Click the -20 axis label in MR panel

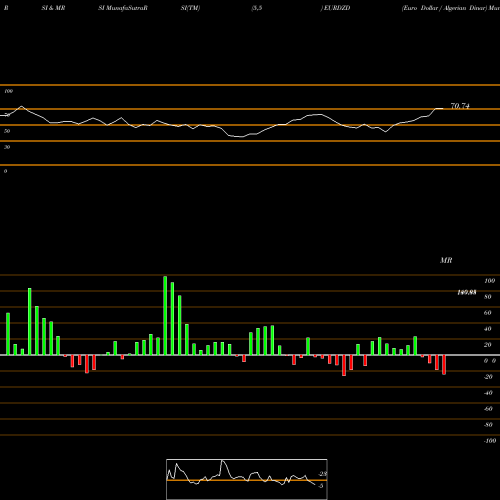pos(488,377)
